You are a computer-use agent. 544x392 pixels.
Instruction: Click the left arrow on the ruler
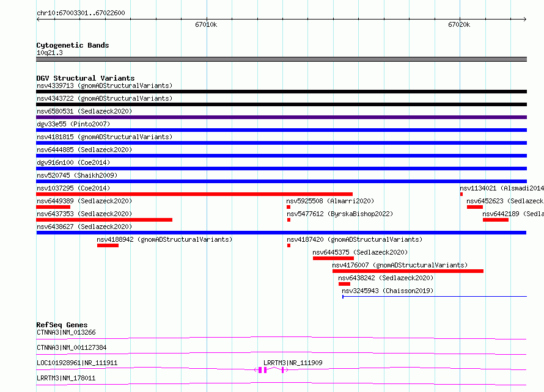tap(38, 20)
